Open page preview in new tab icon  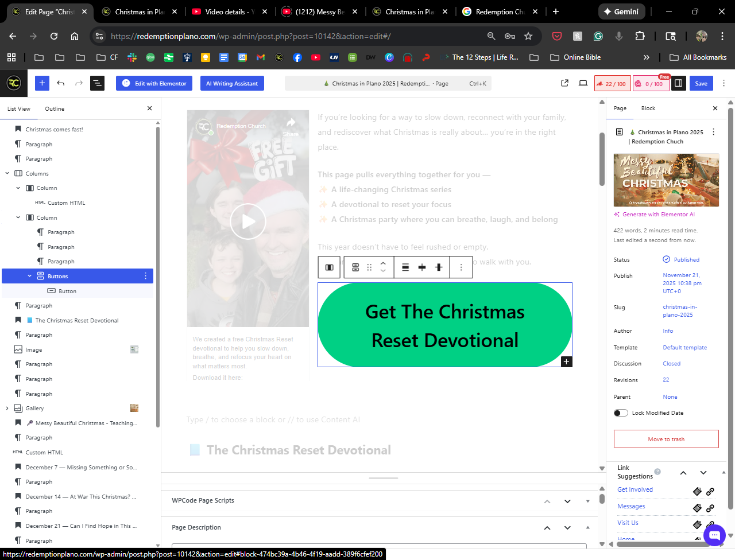click(x=564, y=83)
